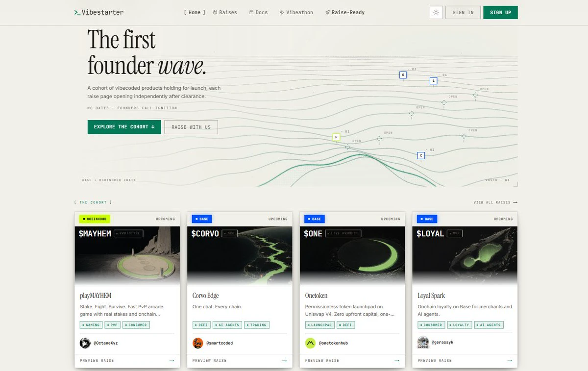
Task: Open the playMAYHEM project title
Action: [96, 296]
